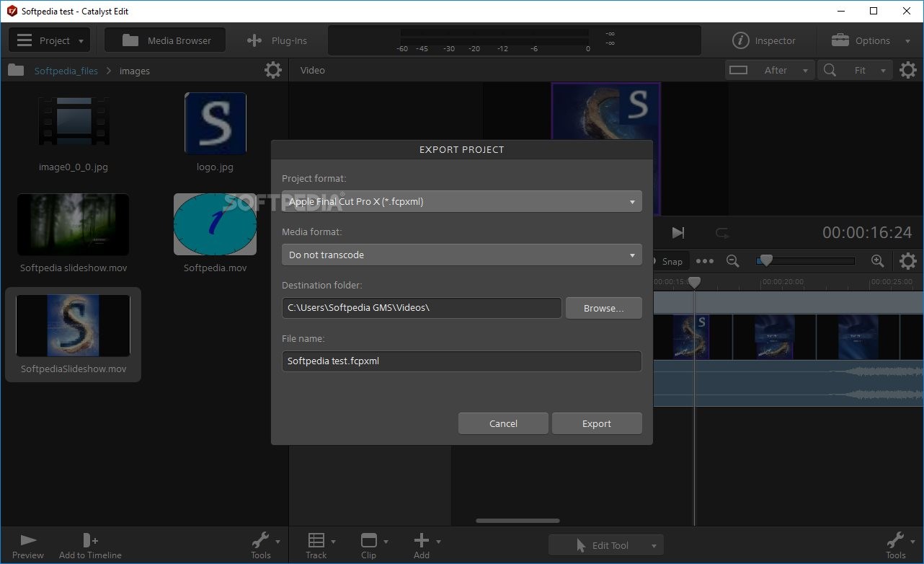
Task: Click the audio waveform track
Action: tap(788, 383)
